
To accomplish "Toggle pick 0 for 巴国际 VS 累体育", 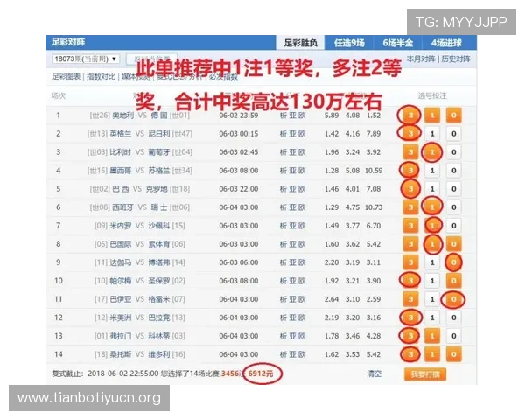I will point(453,244).
